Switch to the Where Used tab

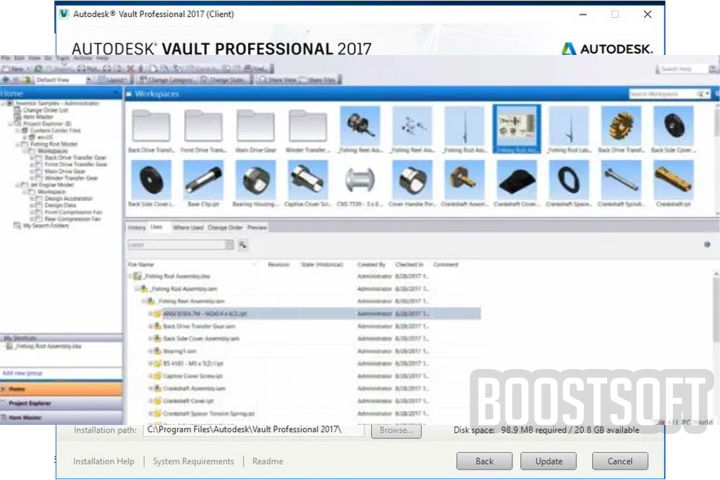[188, 227]
